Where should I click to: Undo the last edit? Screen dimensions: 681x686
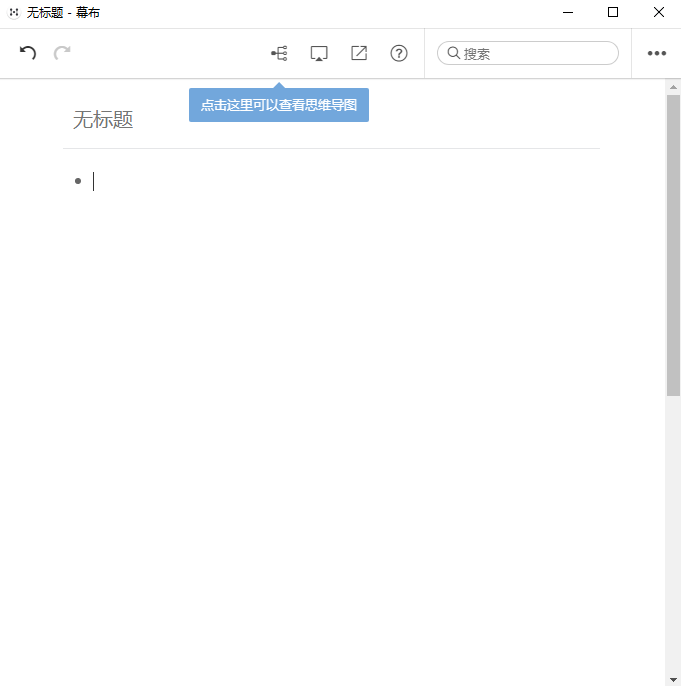pos(28,53)
